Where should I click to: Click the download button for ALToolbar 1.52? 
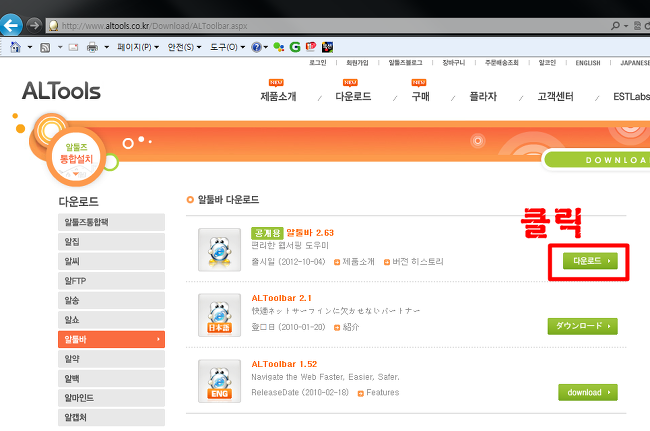pyautogui.click(x=588, y=392)
